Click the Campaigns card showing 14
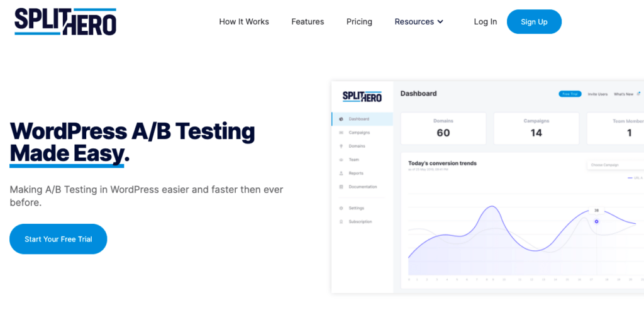The image size is (644, 320). point(536,129)
